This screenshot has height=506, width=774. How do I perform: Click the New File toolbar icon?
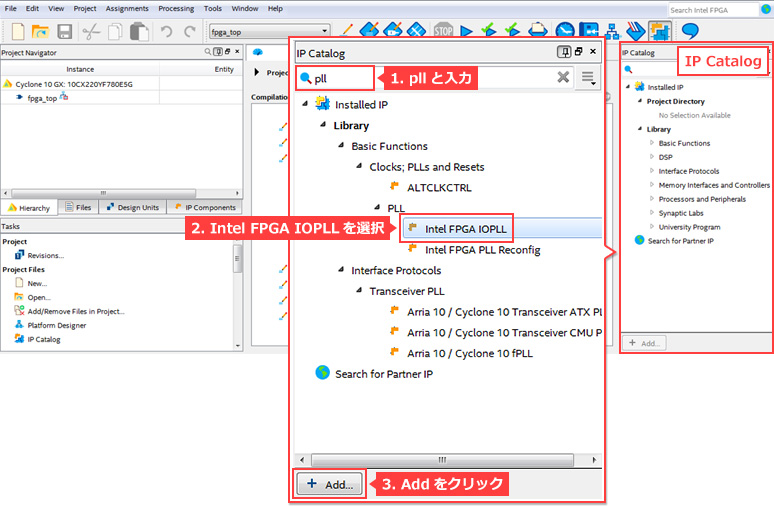18,32
